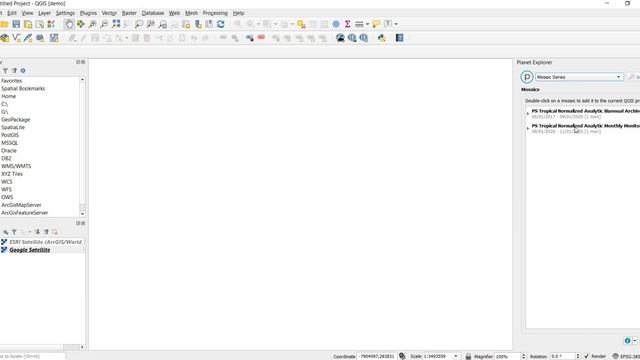Screen dimensions: 640x360
Task: Click the EPSG projection globe icon
Action: tap(616, 356)
